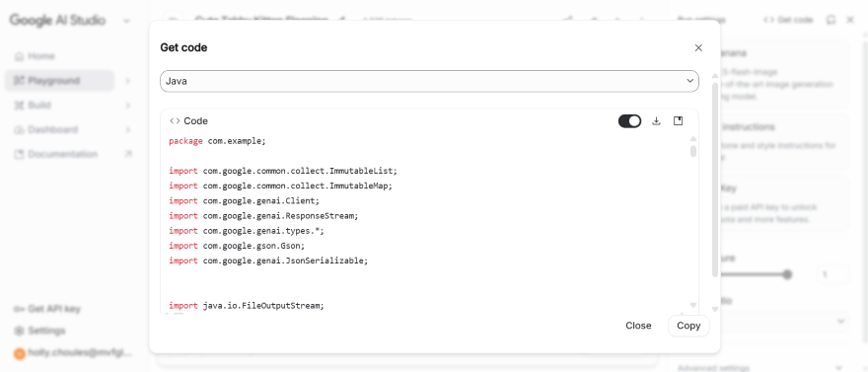The image size is (868, 372).
Task: Open Build in the sidebar
Action: coord(59,106)
